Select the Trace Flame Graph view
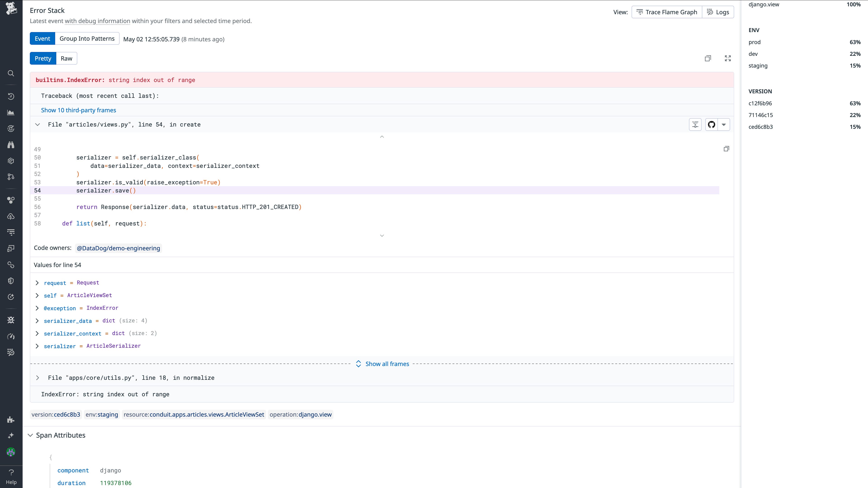 pos(666,12)
